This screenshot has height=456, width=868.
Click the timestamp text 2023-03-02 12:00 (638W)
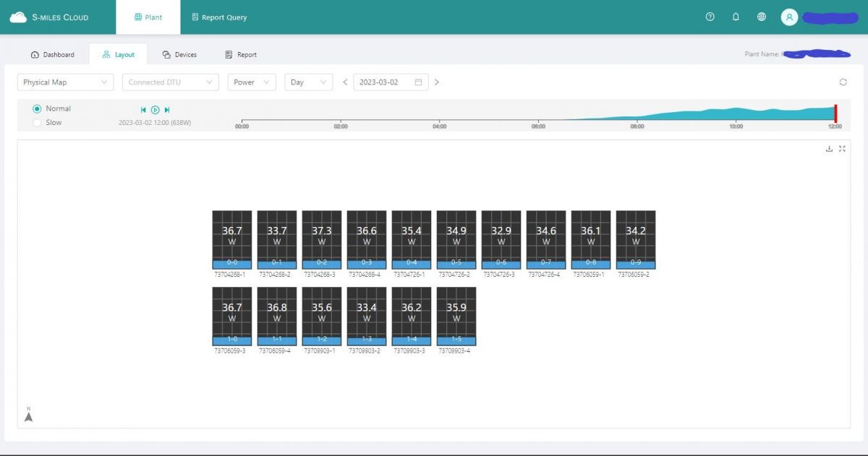pos(155,123)
